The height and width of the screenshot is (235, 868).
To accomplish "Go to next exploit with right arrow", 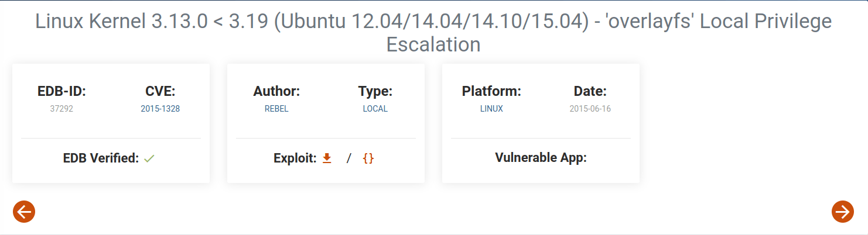I will coord(843,211).
